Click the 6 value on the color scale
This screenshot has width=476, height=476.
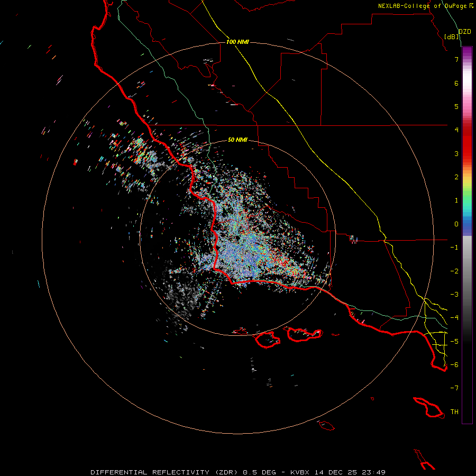click(x=456, y=83)
